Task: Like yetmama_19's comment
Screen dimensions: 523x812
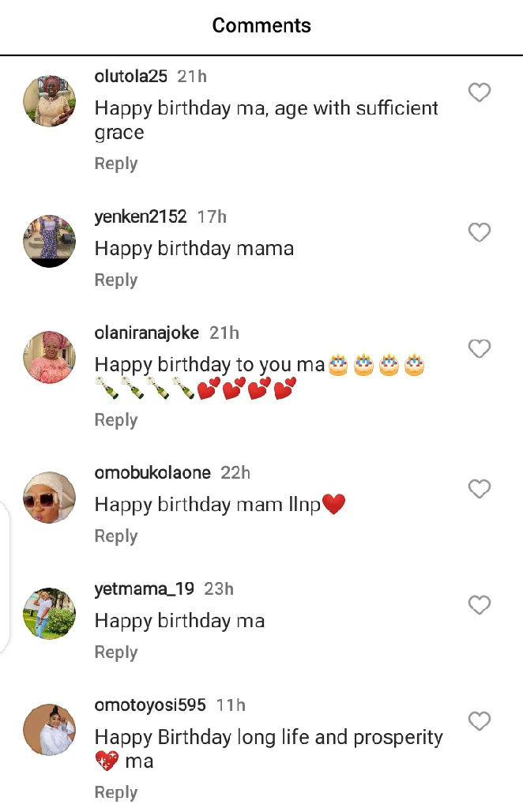Action: pos(480,606)
